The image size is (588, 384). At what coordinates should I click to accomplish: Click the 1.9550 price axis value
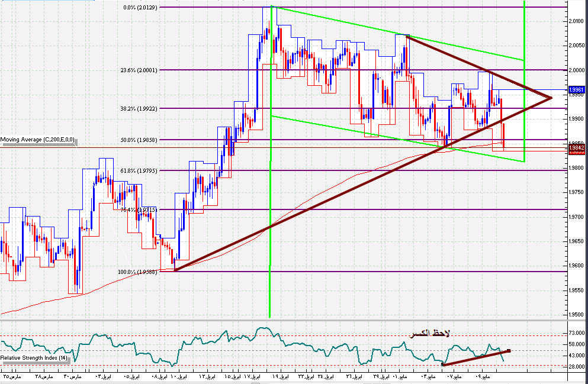576,291
